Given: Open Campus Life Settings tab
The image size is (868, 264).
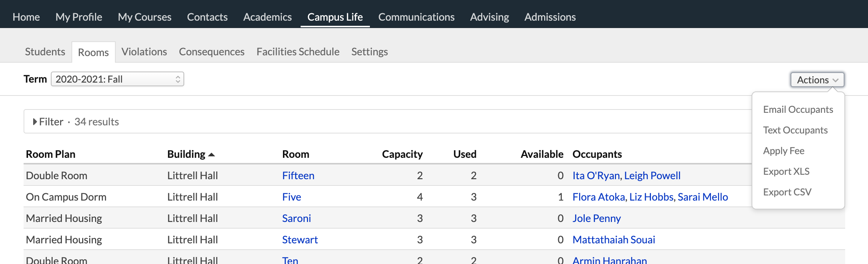Looking at the screenshot, I should click(369, 52).
